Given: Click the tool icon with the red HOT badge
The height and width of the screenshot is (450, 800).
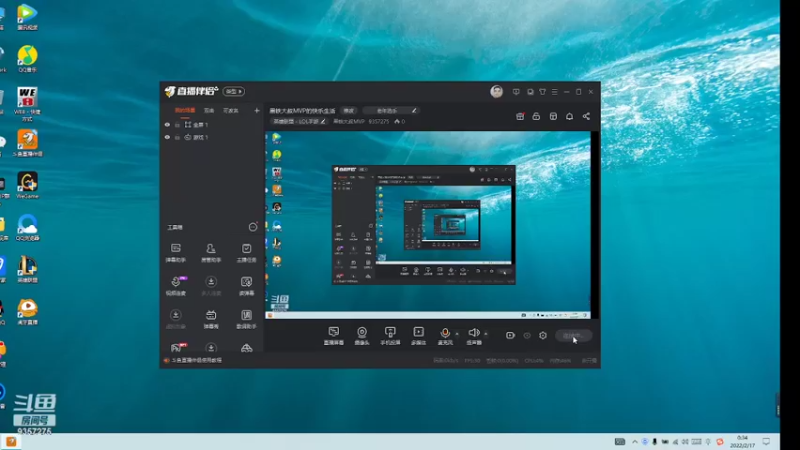Looking at the screenshot, I should coord(178,347).
